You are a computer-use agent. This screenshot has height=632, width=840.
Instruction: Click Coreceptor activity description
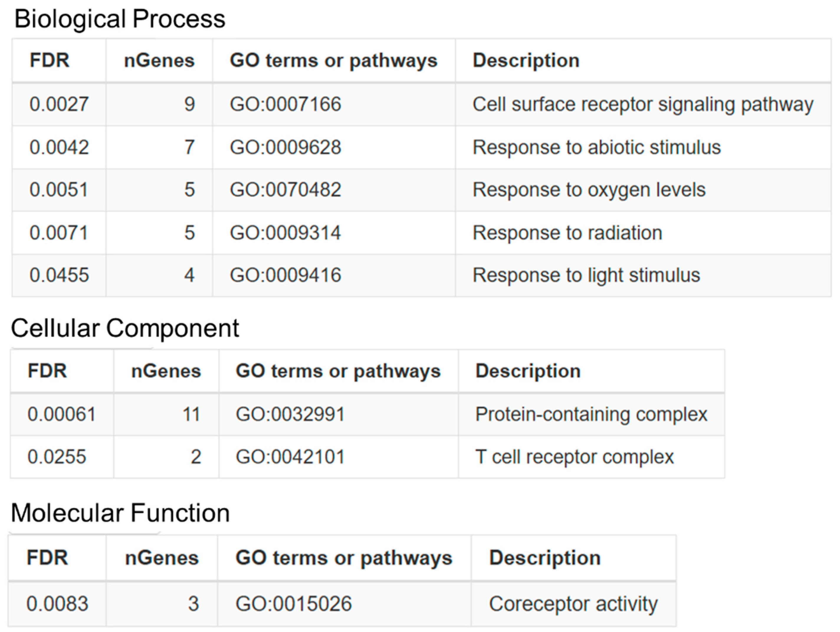(573, 603)
